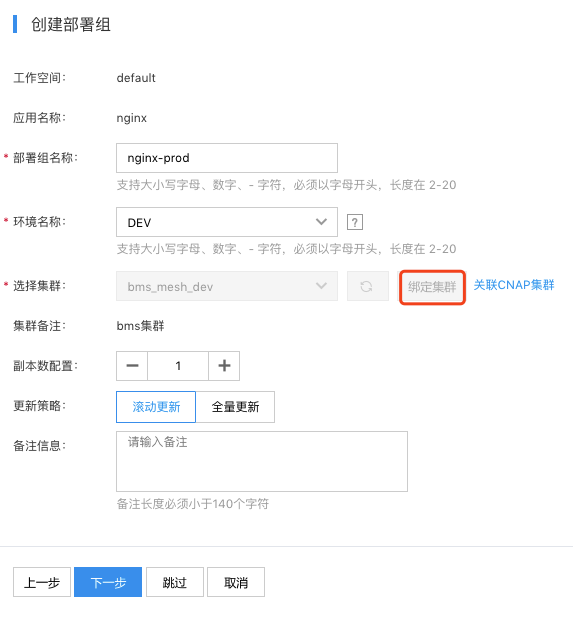Image resolution: width=573 pixels, height=618 pixels.
Task: Click the 创建部署组 heading title
Action: (71, 24)
